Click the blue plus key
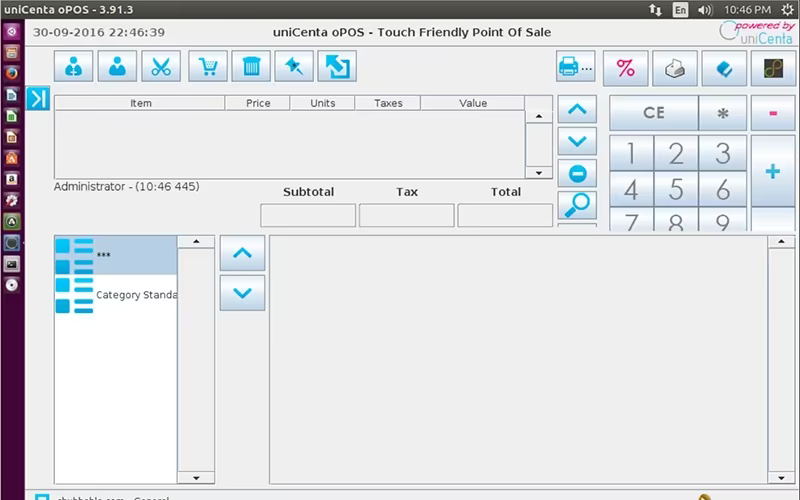This screenshot has height=500, width=800. tap(773, 171)
